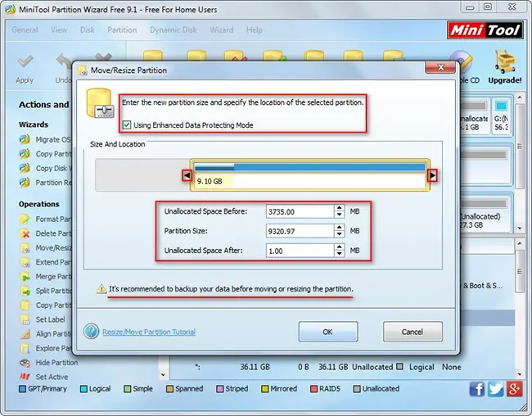Click the Hide Partition operation

(49, 363)
